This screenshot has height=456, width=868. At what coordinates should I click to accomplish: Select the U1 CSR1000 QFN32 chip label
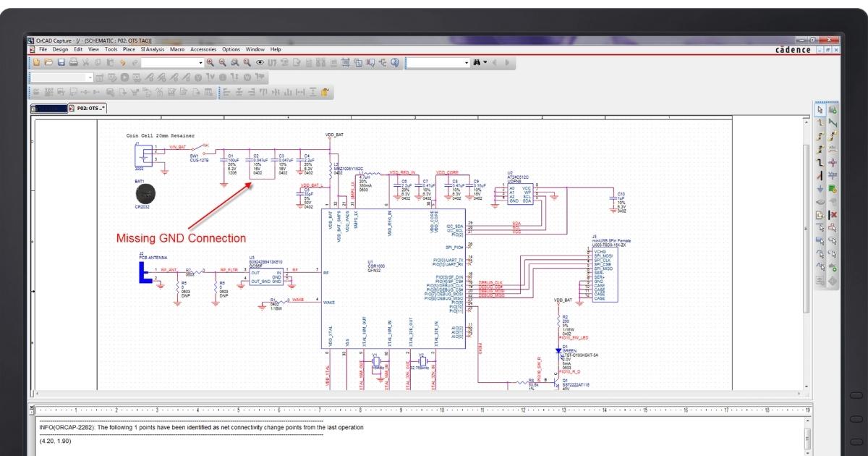click(x=376, y=266)
